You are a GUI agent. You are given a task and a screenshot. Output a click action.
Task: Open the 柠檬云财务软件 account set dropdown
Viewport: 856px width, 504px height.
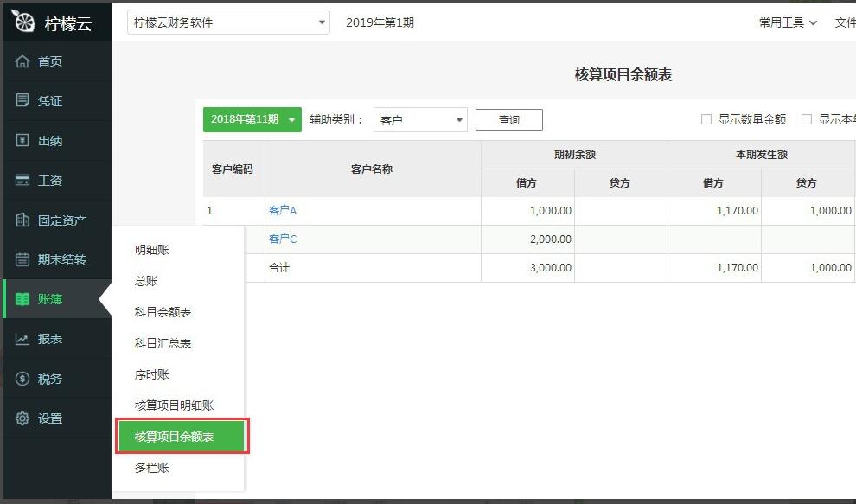tap(228, 22)
